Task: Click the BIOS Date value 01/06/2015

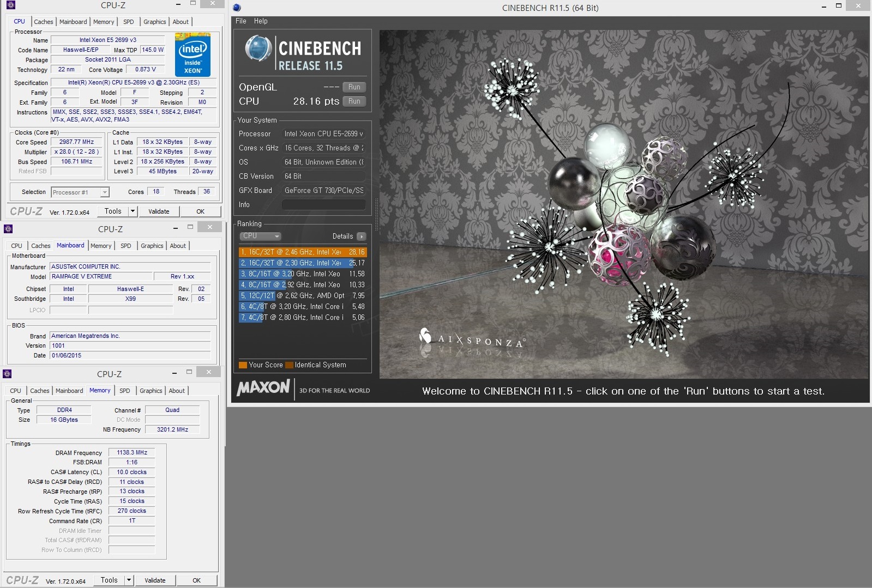Action: pos(130,356)
